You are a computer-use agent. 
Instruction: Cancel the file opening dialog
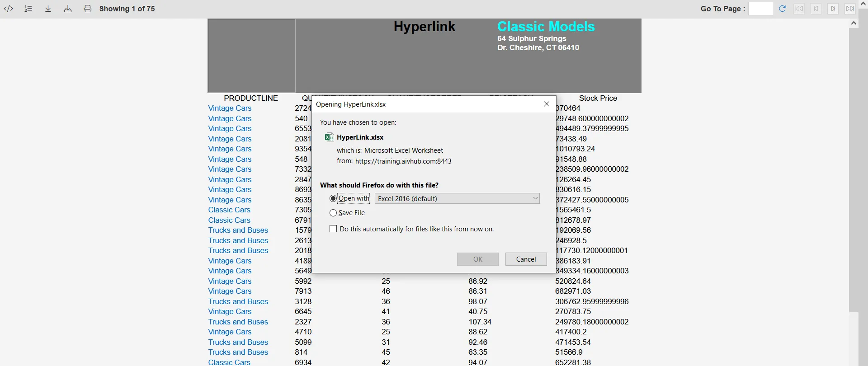click(526, 259)
